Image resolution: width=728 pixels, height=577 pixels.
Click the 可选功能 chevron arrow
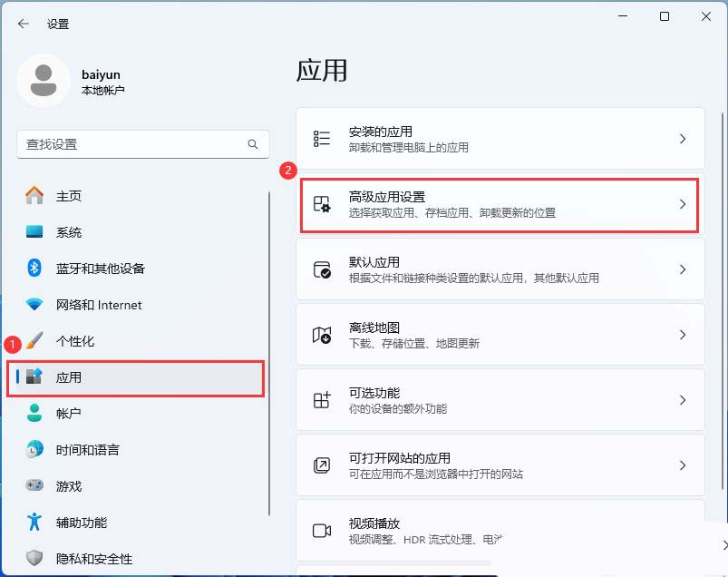point(683,400)
